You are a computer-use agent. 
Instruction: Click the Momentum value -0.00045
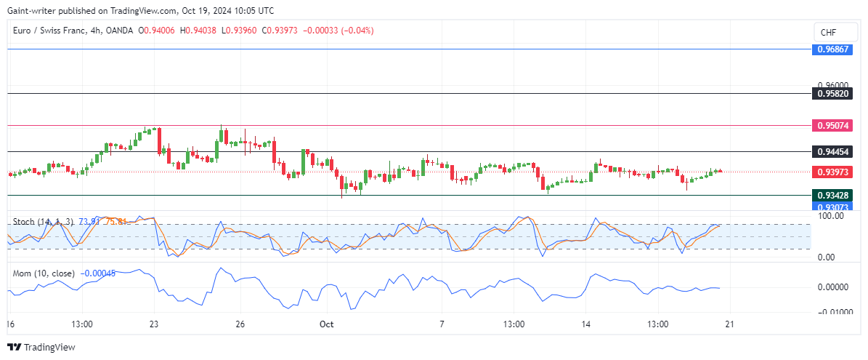coord(98,273)
